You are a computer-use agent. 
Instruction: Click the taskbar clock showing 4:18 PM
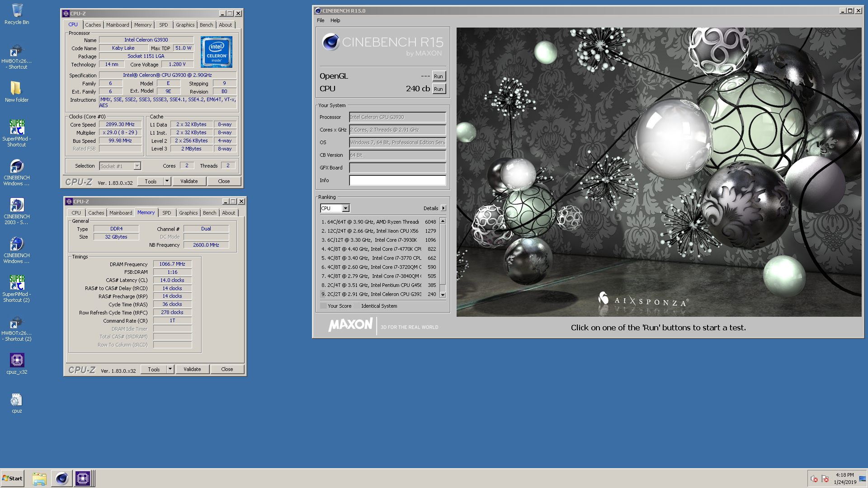pos(844,479)
